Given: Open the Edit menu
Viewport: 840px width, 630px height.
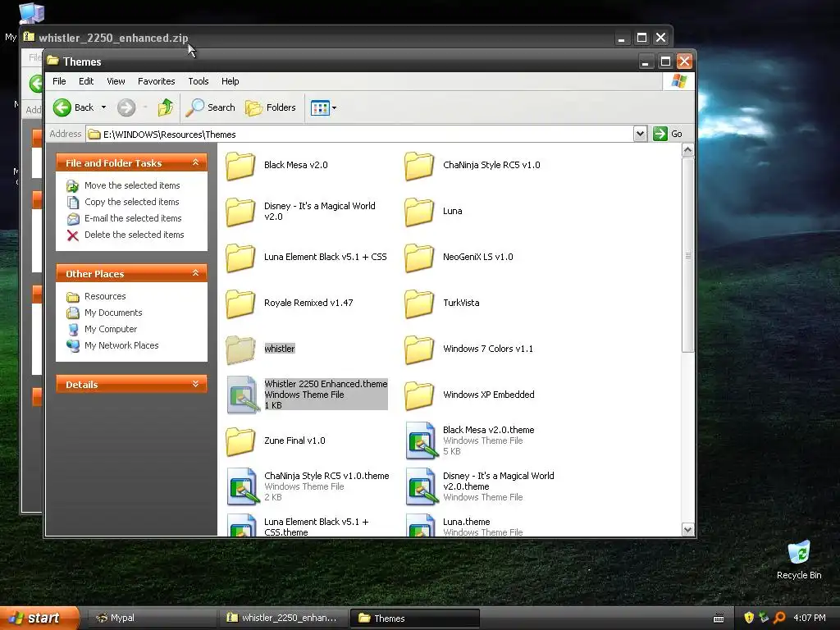Looking at the screenshot, I should point(85,81).
